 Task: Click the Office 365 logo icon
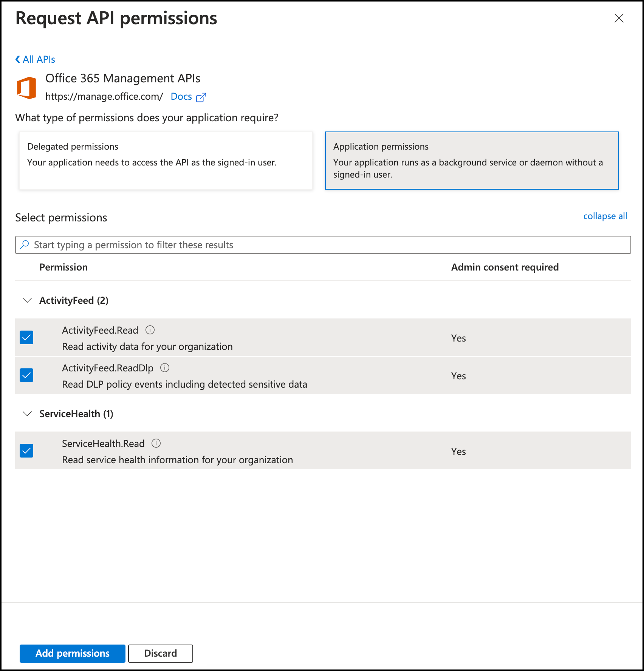[26, 88]
